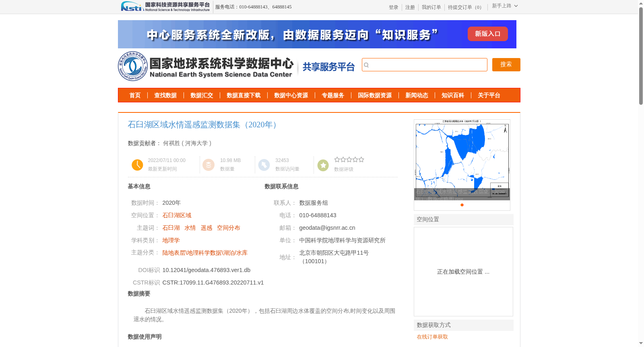Click the 在线订单获取 link
This screenshot has height=347, width=644.
click(432, 337)
